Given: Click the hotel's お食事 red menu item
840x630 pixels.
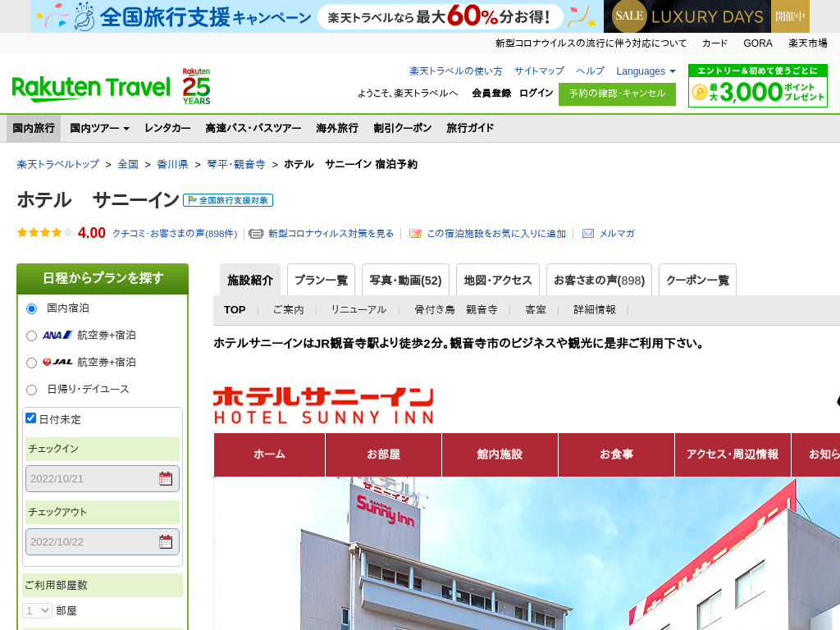Looking at the screenshot, I should pyautogui.click(x=617, y=454).
